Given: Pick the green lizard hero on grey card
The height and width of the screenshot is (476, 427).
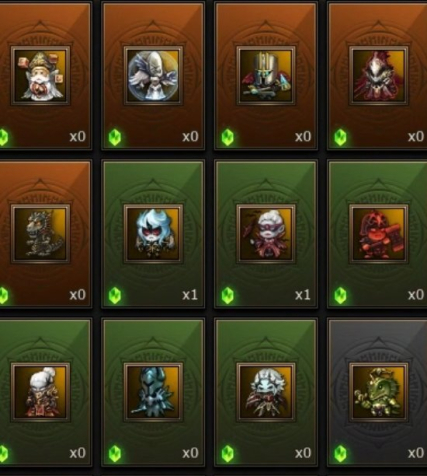Looking at the screenshot, I should click(378, 392).
